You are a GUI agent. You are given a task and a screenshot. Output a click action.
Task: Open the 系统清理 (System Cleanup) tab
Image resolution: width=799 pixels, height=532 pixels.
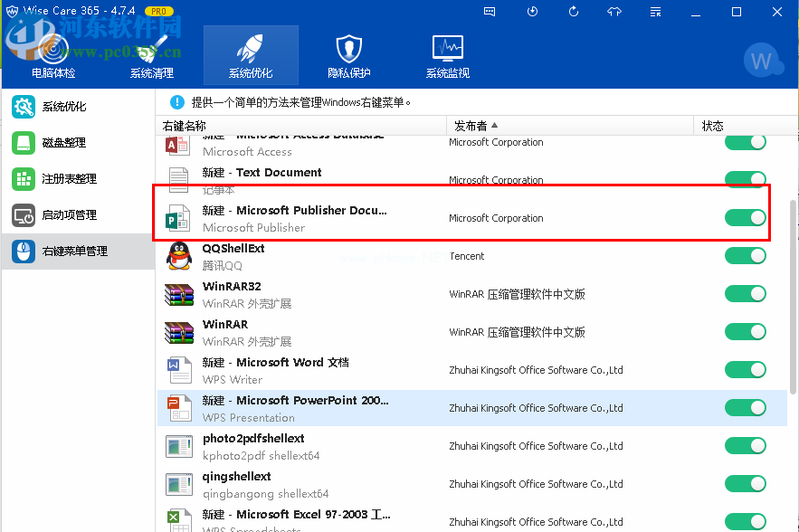point(152,56)
